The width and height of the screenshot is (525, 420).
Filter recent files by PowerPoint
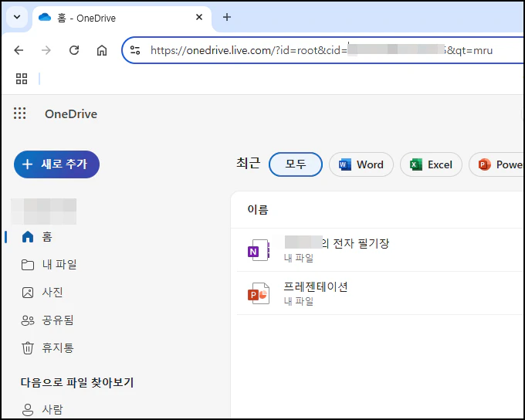(497, 164)
